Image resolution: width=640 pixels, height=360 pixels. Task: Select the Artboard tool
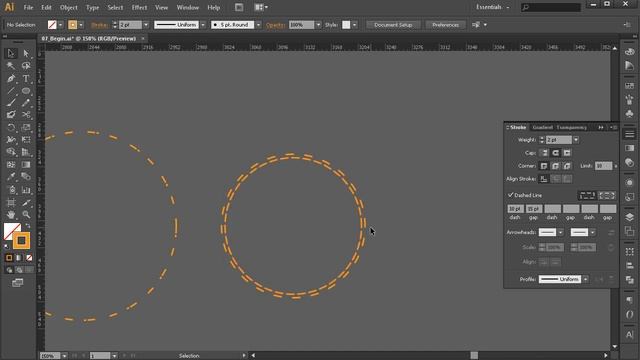pyautogui.click(x=11, y=202)
